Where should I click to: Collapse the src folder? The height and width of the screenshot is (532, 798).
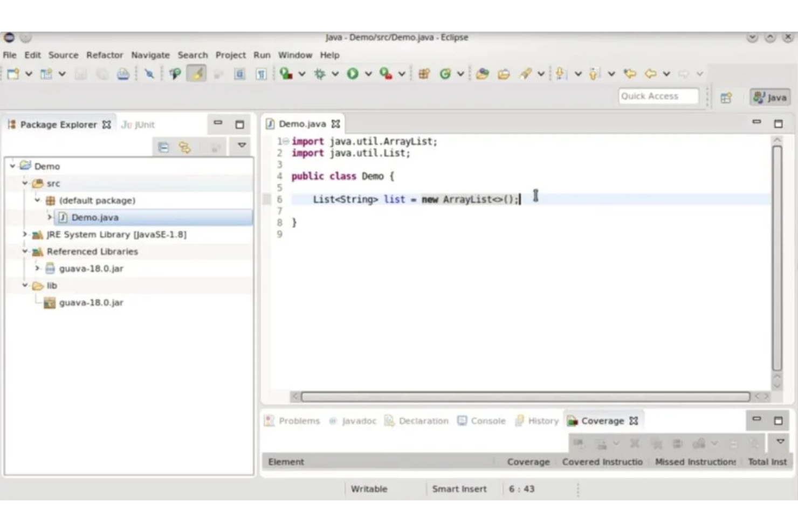click(25, 183)
